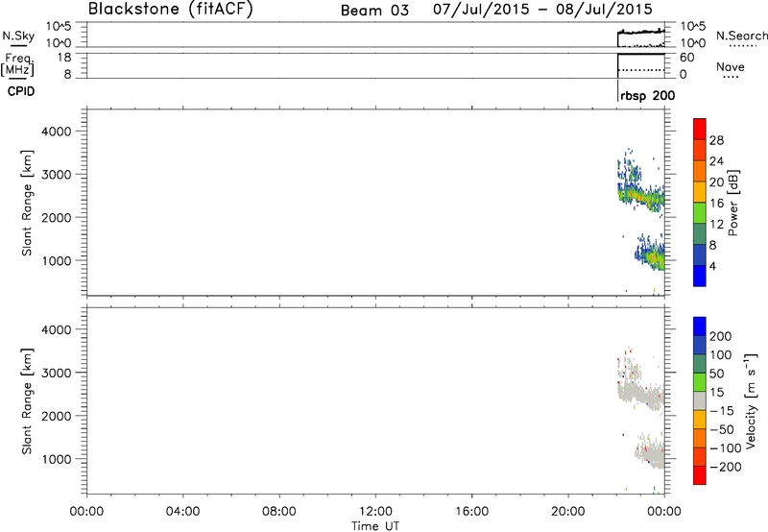Click the 'Nave' legend label
Screen dimensions: 768x532
pyautogui.click(x=731, y=66)
